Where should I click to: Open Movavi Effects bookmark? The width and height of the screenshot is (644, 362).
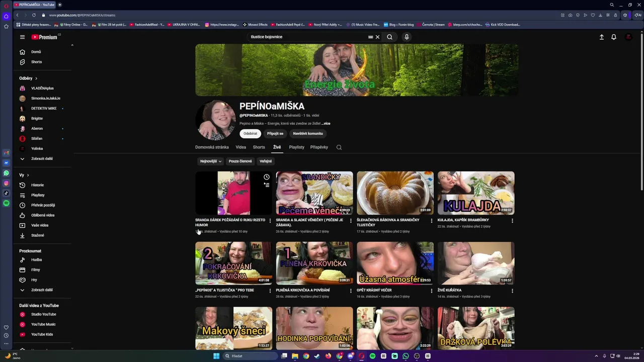point(255,25)
